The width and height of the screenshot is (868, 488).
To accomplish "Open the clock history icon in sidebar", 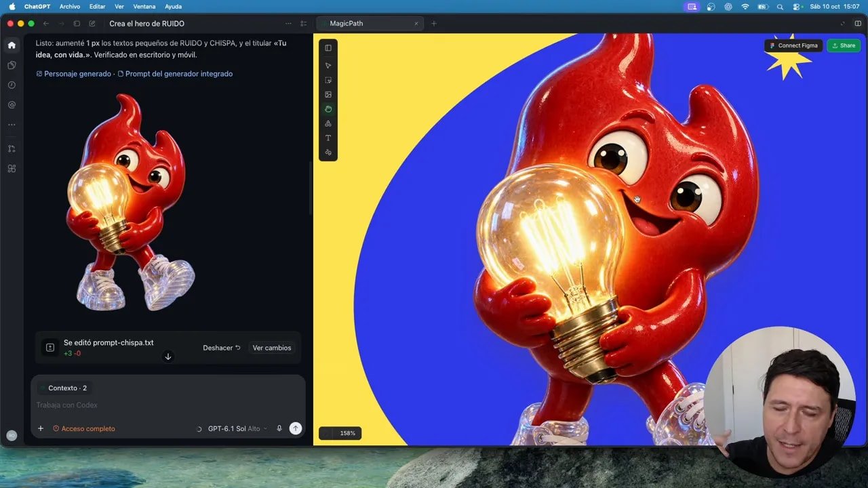I will pyautogui.click(x=12, y=85).
